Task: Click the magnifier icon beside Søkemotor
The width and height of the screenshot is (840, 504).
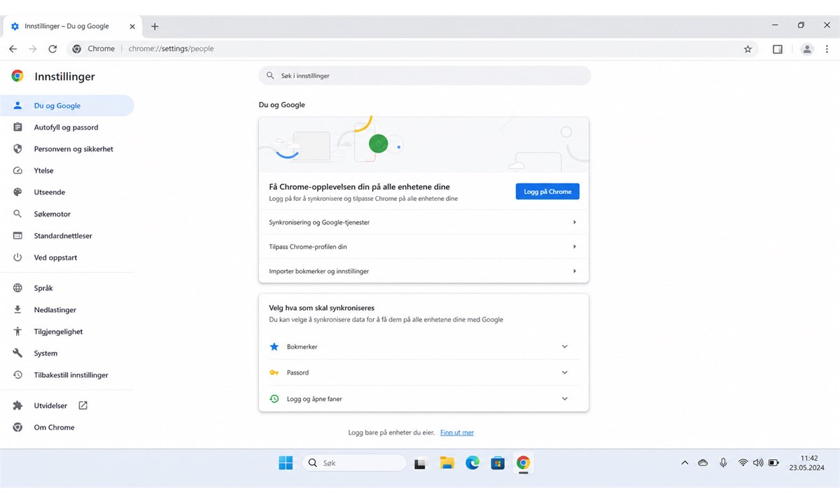Action: tap(18, 214)
